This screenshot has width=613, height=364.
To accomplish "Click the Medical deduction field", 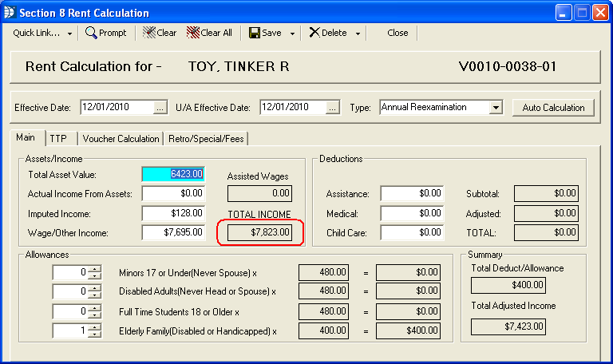I will 412,213.
